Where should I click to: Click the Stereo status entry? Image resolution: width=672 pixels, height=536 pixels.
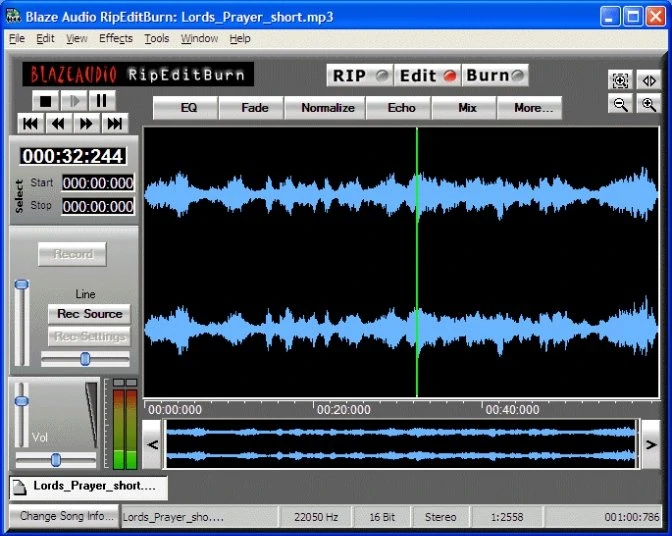click(441, 517)
